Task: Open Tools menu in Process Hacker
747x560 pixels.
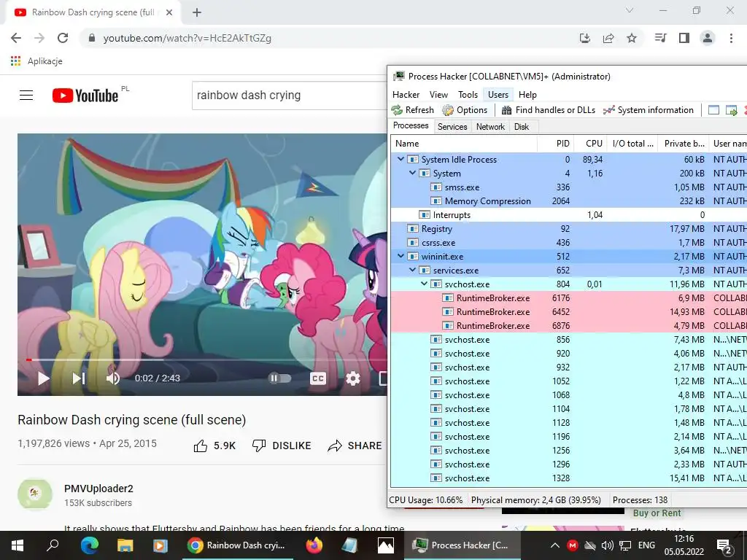Action: point(468,94)
